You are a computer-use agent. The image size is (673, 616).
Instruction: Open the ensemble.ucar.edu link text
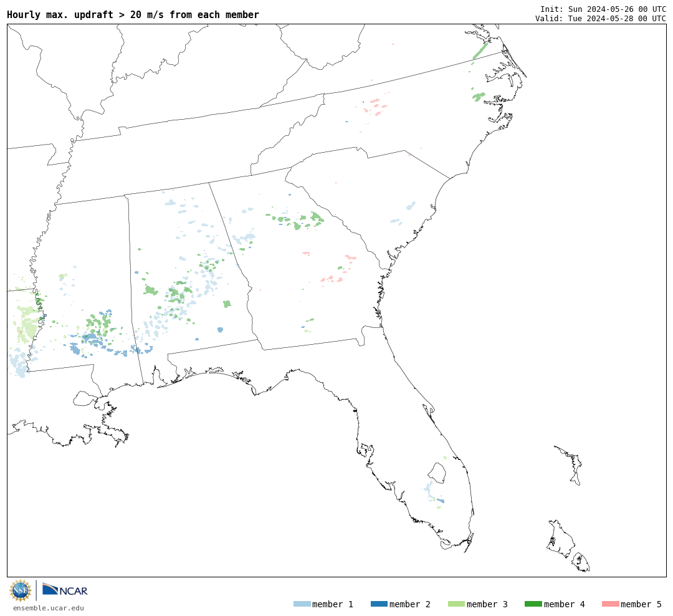pos(49,609)
